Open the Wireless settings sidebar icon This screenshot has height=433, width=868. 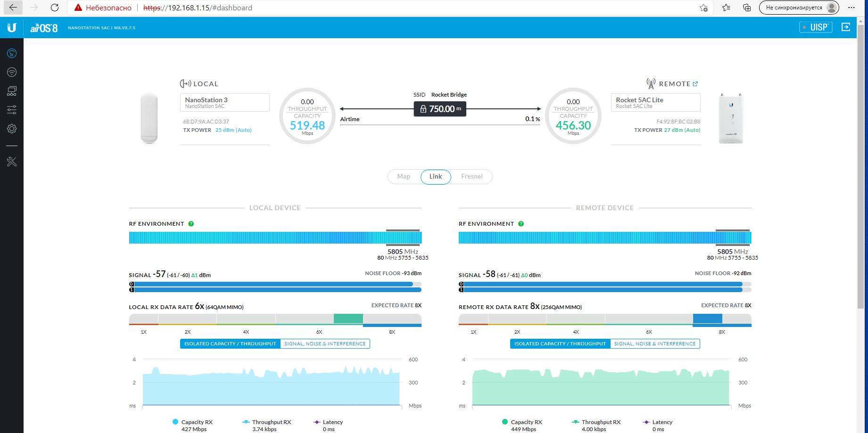click(12, 72)
